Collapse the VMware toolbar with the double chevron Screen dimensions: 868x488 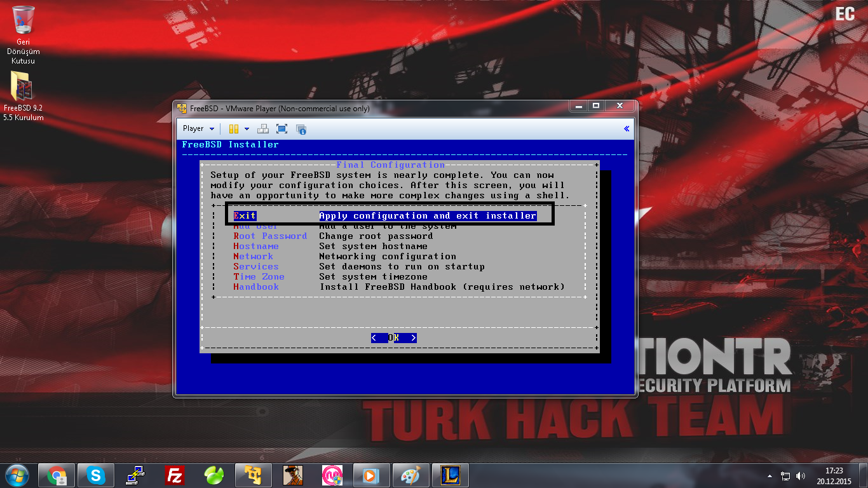click(x=627, y=128)
